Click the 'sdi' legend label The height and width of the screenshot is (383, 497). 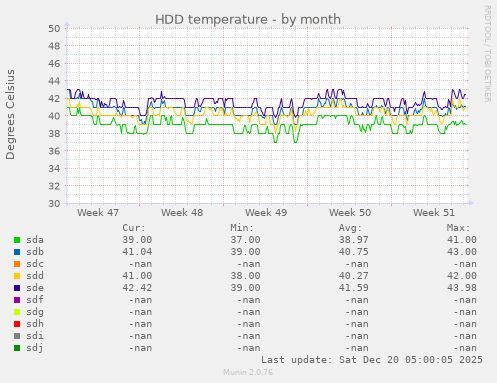click(x=35, y=336)
